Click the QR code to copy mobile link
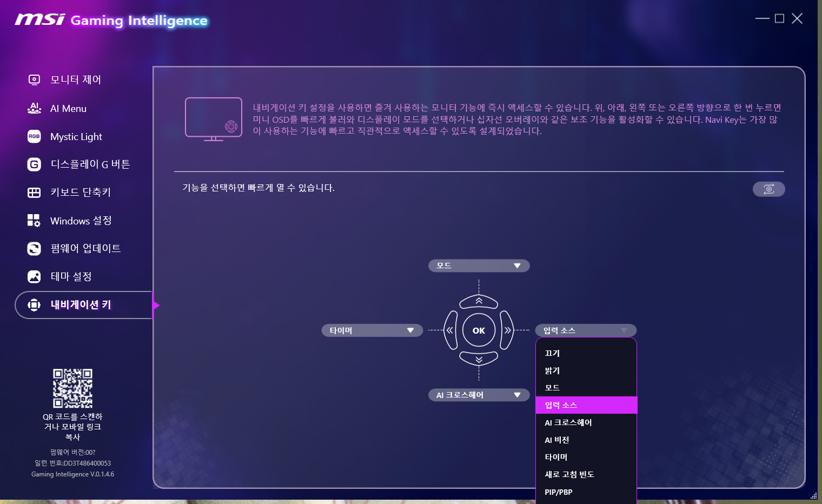822x504 pixels. (72, 388)
